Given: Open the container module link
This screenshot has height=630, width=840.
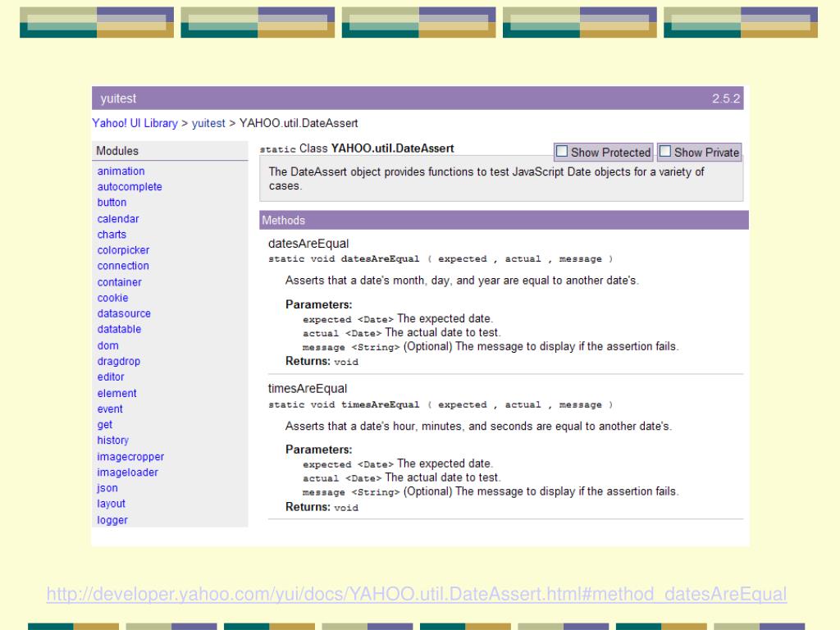Looking at the screenshot, I should 119,282.
